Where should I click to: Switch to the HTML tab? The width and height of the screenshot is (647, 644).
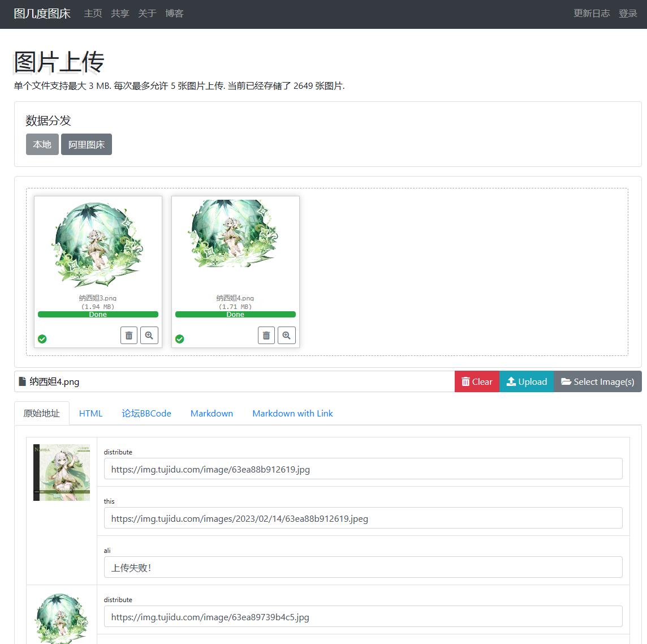(x=90, y=413)
